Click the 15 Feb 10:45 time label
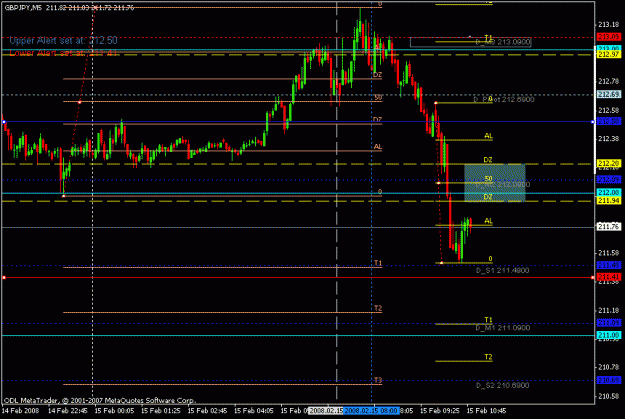Screen dimensions: 625x419 click(486, 411)
